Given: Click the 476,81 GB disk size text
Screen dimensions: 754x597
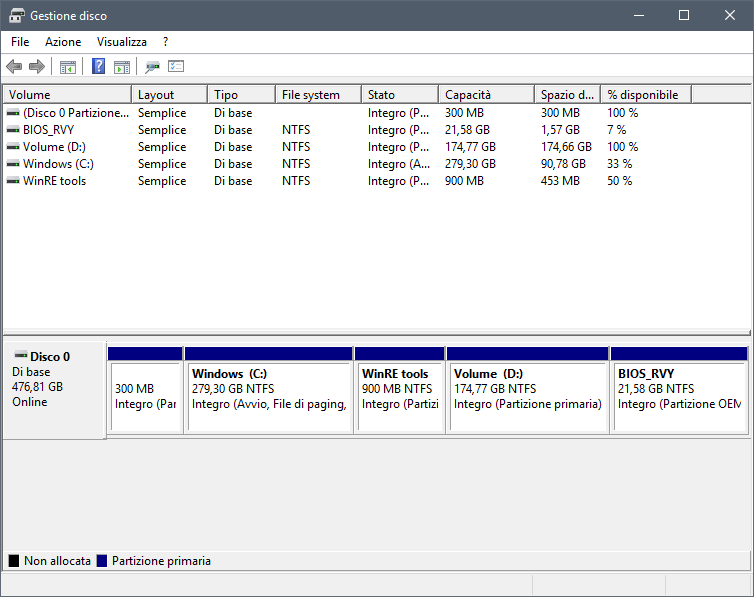Looking at the screenshot, I should coord(38,386).
